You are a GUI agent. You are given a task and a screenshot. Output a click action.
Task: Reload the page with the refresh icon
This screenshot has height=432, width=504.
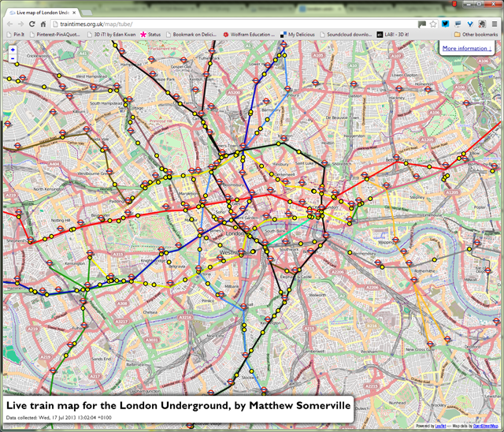click(31, 24)
